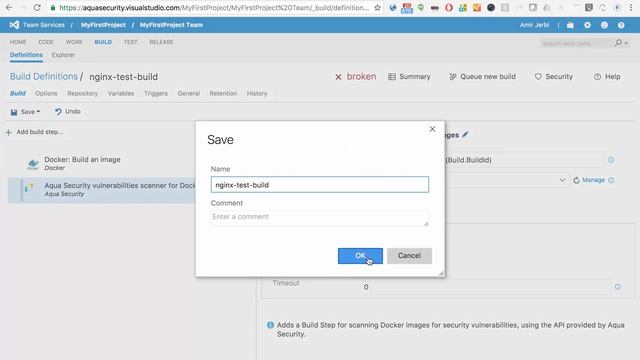Open the RELEASE hub
Viewport: 640px width, 360px height.
tap(161, 42)
